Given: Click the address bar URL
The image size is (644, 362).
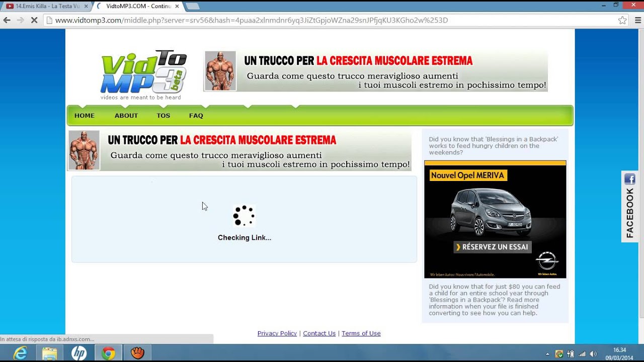Looking at the screenshot, I should pos(252,21).
